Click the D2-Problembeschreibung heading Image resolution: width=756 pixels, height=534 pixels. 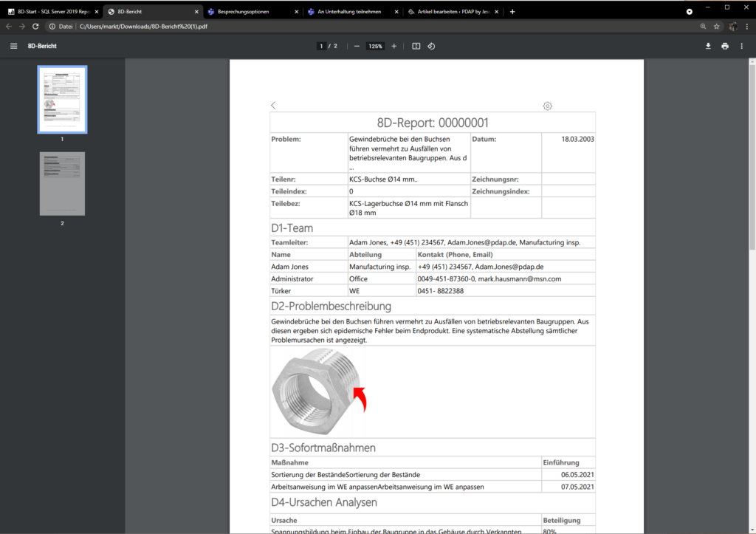331,307
